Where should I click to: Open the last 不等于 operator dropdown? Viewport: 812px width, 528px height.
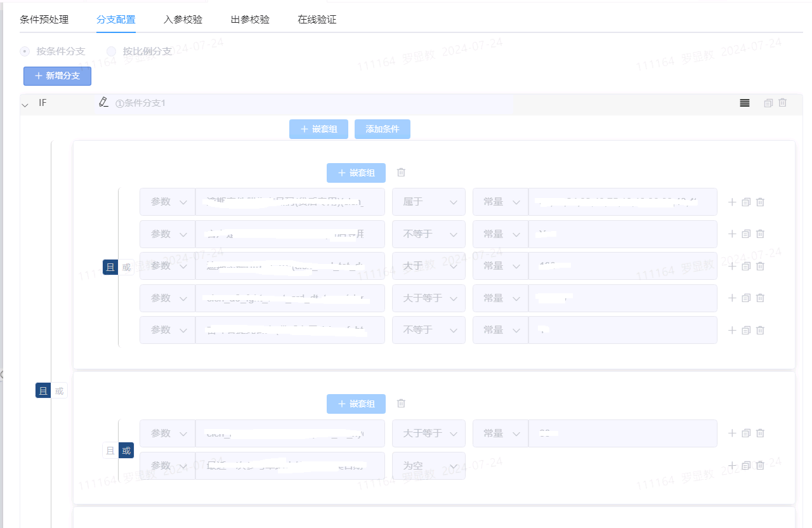point(429,330)
